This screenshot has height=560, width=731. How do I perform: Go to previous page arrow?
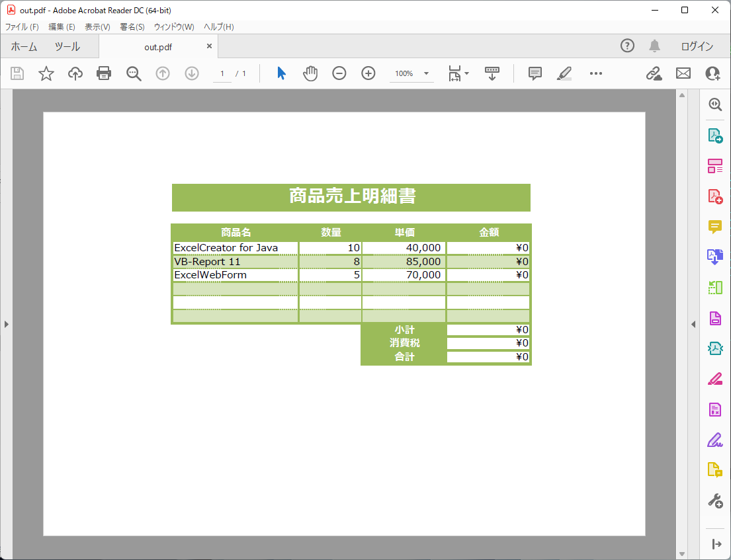pos(163,73)
